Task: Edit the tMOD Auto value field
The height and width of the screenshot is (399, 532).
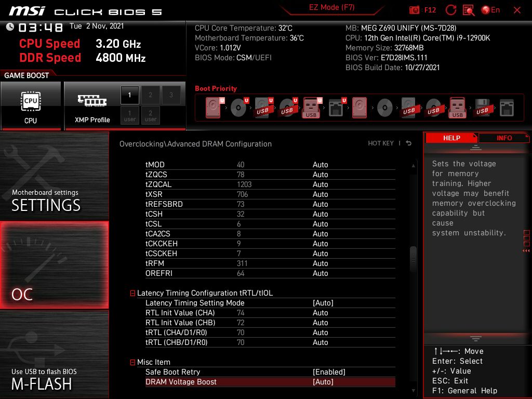Action: point(320,165)
